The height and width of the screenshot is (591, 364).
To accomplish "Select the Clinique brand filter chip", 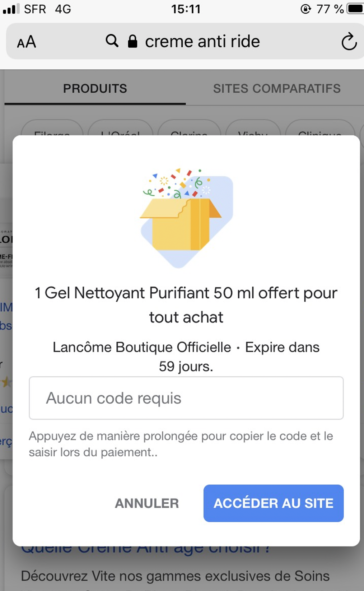I will 319,130.
